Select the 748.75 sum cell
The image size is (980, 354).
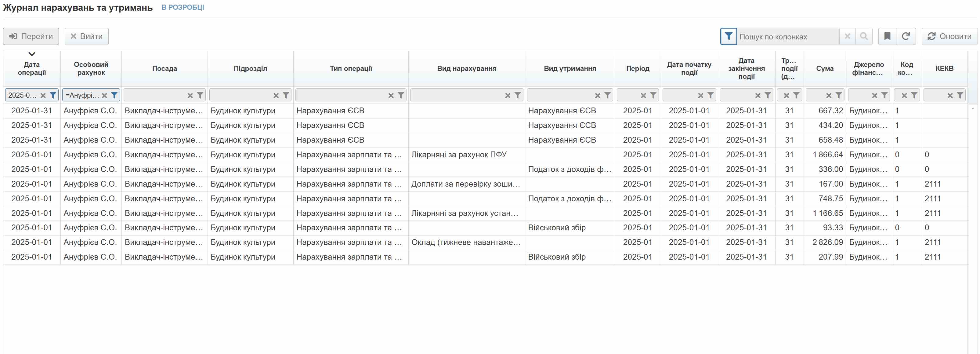click(x=825, y=199)
